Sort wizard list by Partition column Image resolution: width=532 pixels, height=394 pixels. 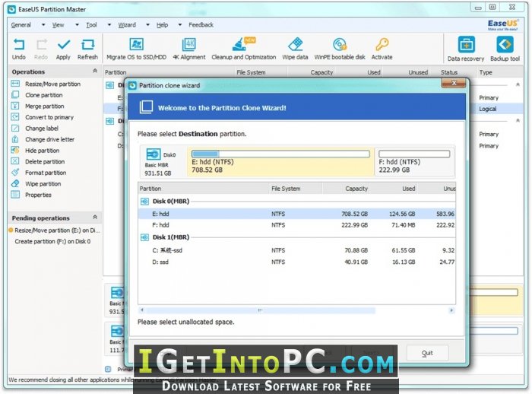(x=204, y=189)
